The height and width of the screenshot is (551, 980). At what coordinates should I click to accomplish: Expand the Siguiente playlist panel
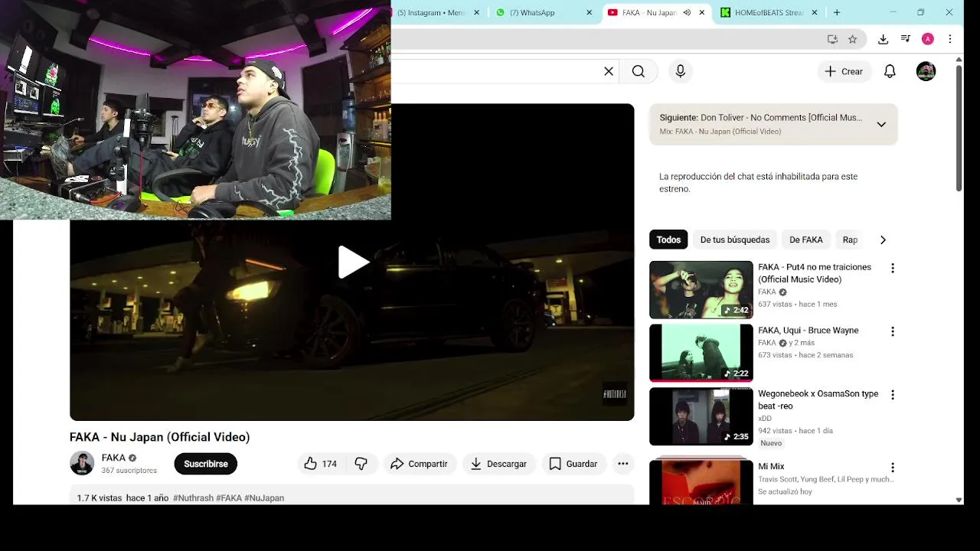pos(881,124)
